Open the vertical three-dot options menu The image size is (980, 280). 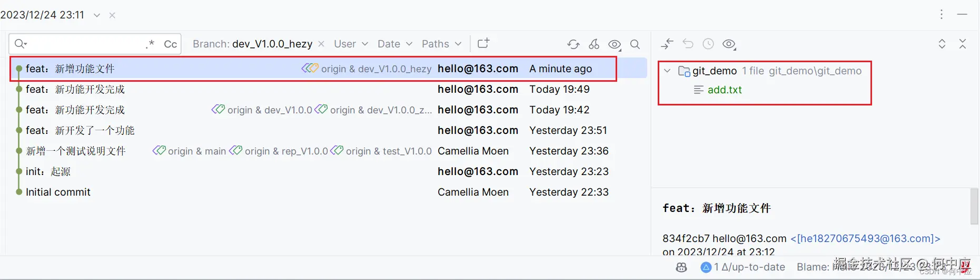point(942,14)
